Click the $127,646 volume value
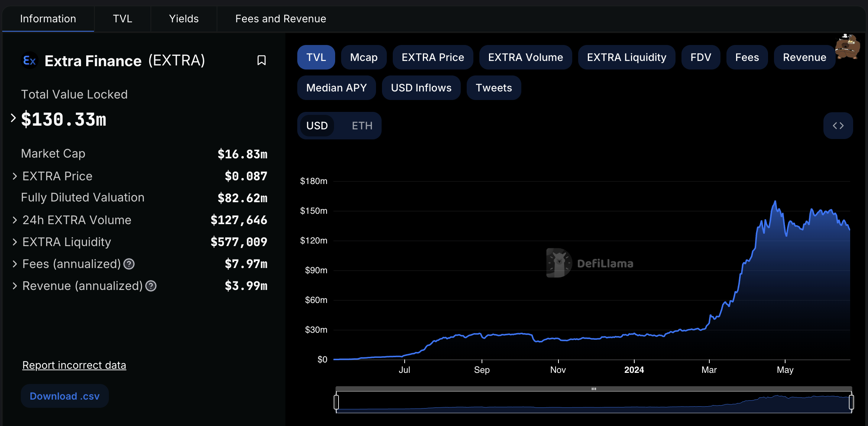 [239, 220]
